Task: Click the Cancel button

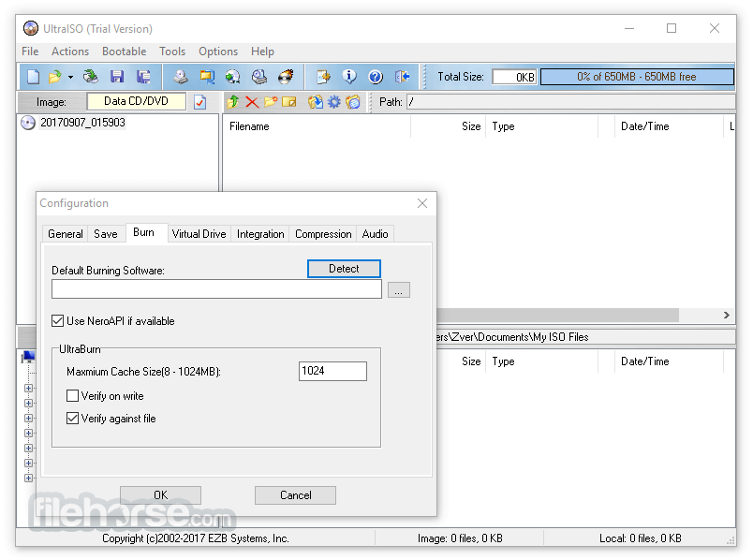Action: pyautogui.click(x=295, y=495)
